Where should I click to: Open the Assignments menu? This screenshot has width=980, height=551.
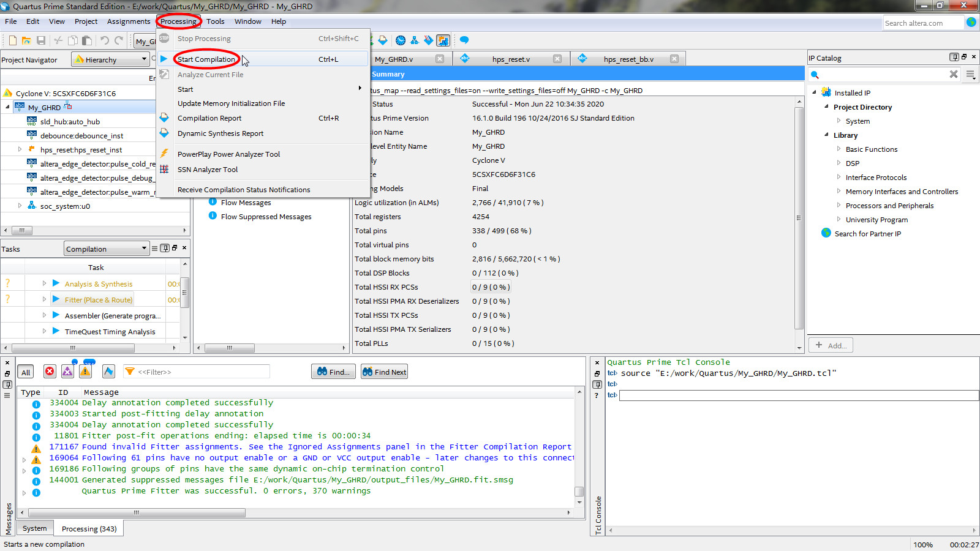pos(129,21)
